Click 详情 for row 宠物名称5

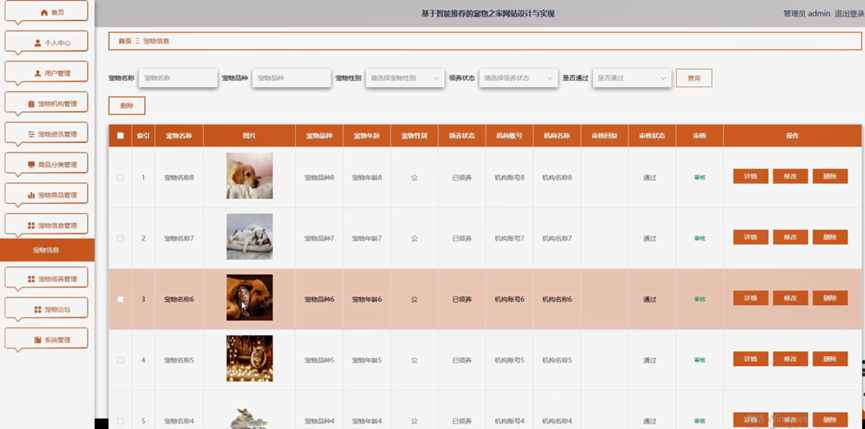[x=750, y=359]
